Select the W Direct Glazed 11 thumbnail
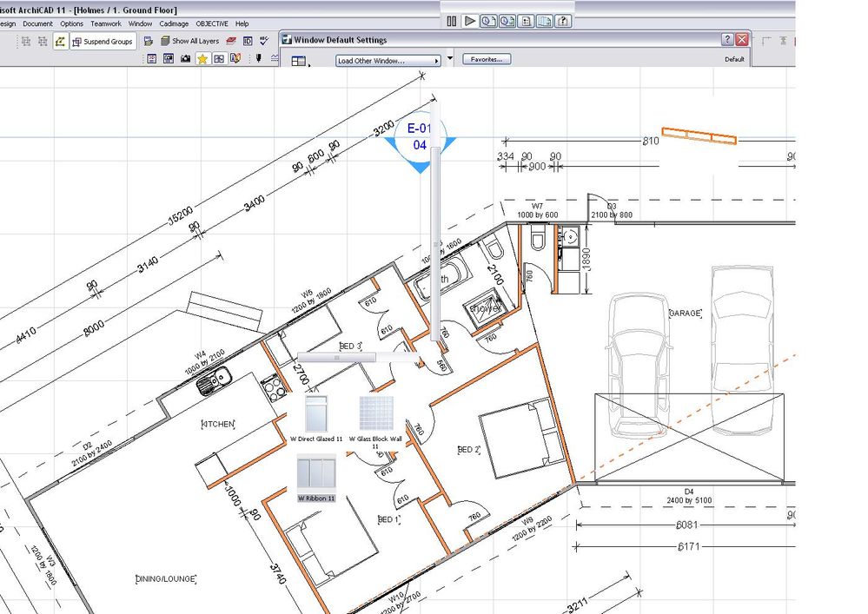This screenshot has height=614, width=868. coord(316,419)
